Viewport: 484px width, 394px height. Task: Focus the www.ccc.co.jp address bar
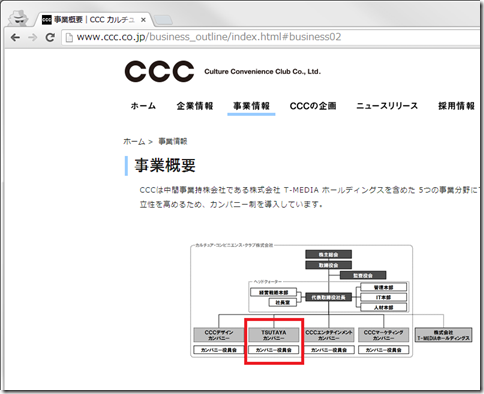[270, 37]
